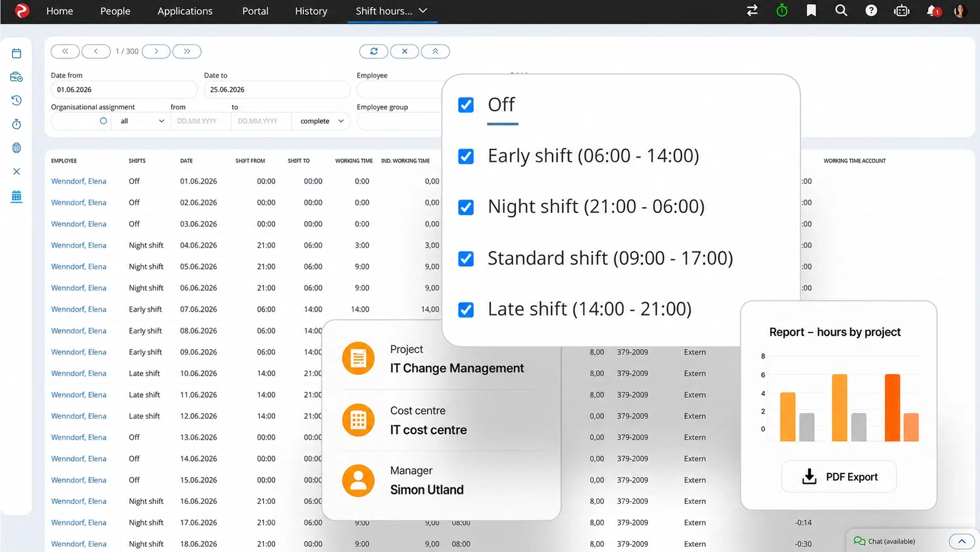
Task: Open the bookmark icon in header
Action: pos(811,11)
